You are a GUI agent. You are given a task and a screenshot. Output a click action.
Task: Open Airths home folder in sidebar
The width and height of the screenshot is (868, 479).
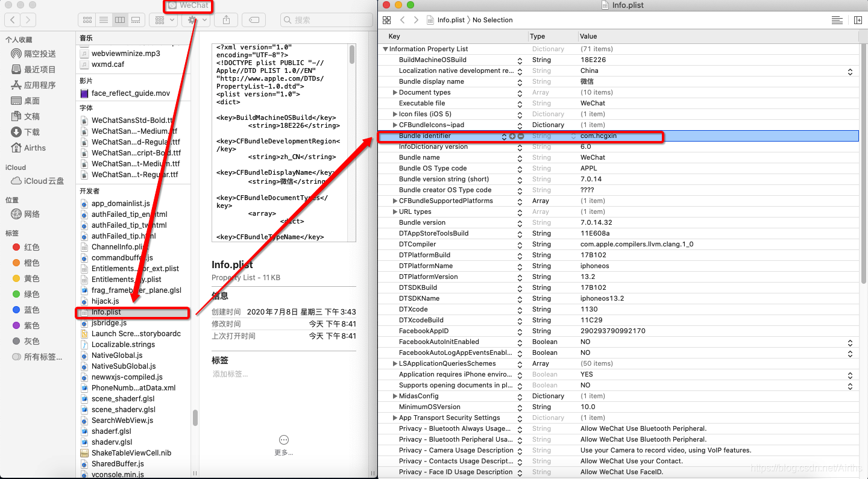[x=29, y=148]
